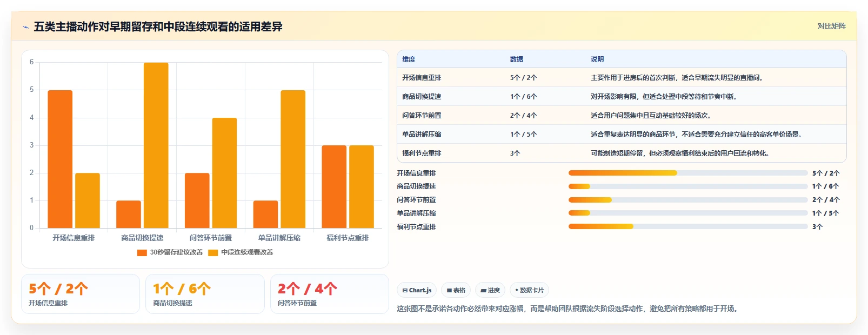Image resolution: width=868 pixels, height=335 pixels.
Task: Toggle the 30秒留存建议改善 legend swatch
Action: pos(142,252)
